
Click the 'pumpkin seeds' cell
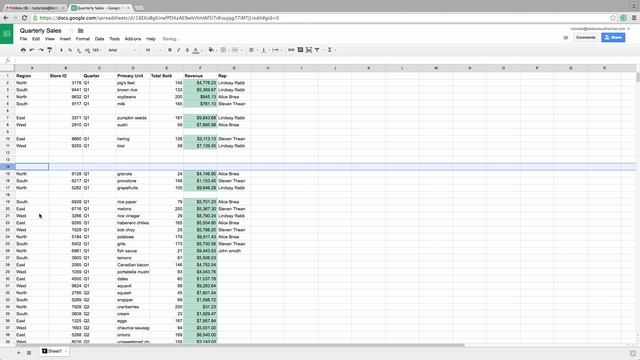[133, 118]
